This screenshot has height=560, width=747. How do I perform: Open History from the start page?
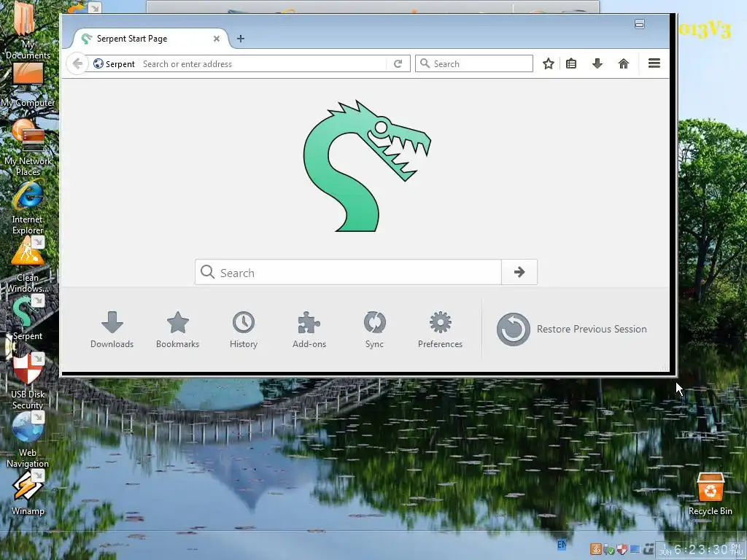pos(244,330)
